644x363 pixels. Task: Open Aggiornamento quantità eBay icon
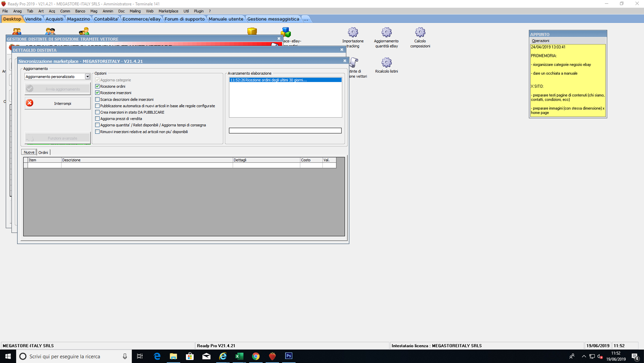(x=386, y=32)
